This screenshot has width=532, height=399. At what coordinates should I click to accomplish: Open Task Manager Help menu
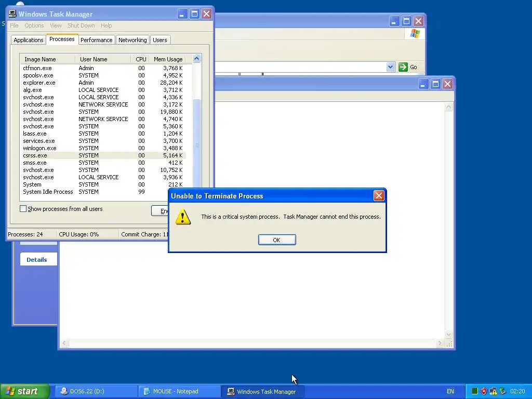106,25
